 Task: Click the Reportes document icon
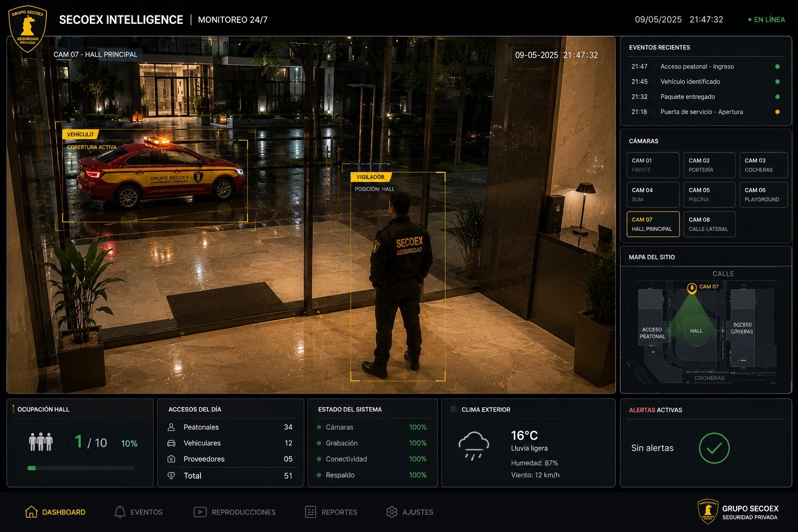[310, 512]
